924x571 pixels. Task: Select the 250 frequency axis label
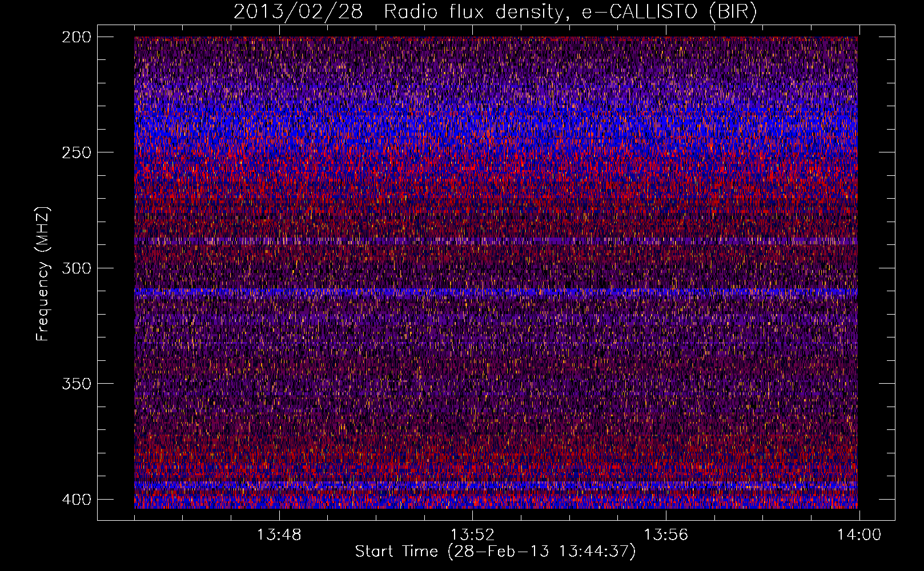pos(76,152)
